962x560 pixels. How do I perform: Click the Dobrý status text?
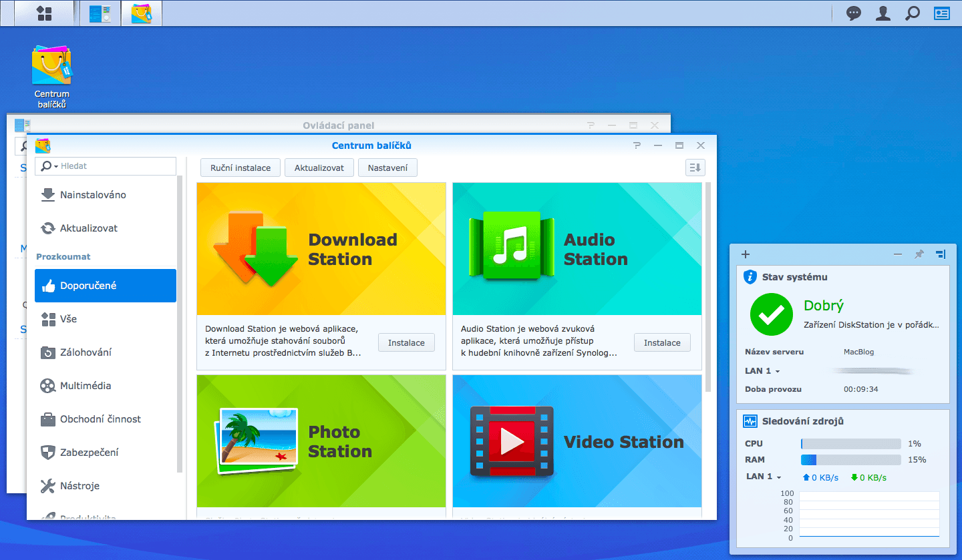pos(824,306)
